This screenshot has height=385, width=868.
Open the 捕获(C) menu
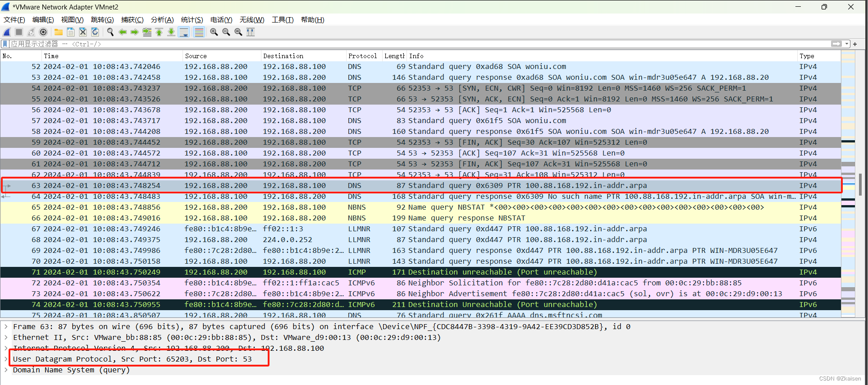(132, 20)
